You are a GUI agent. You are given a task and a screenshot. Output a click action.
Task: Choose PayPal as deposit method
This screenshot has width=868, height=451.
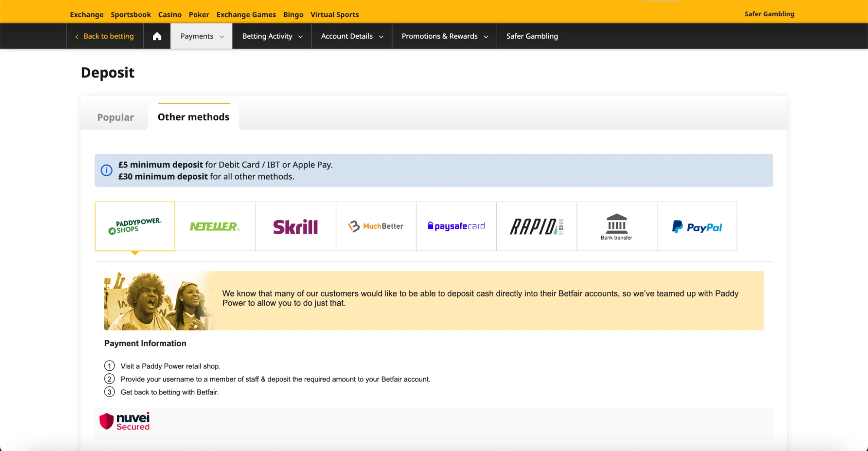tap(697, 226)
